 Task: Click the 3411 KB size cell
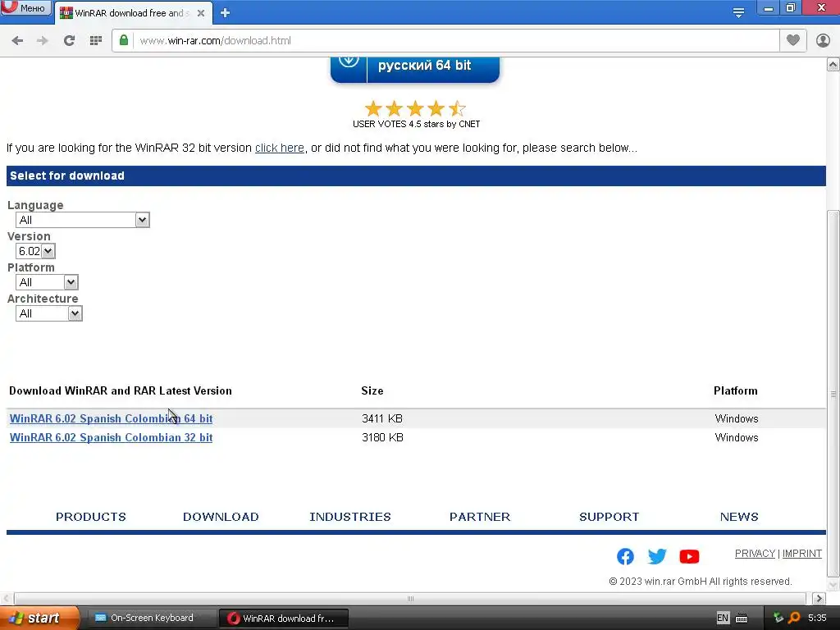point(382,418)
